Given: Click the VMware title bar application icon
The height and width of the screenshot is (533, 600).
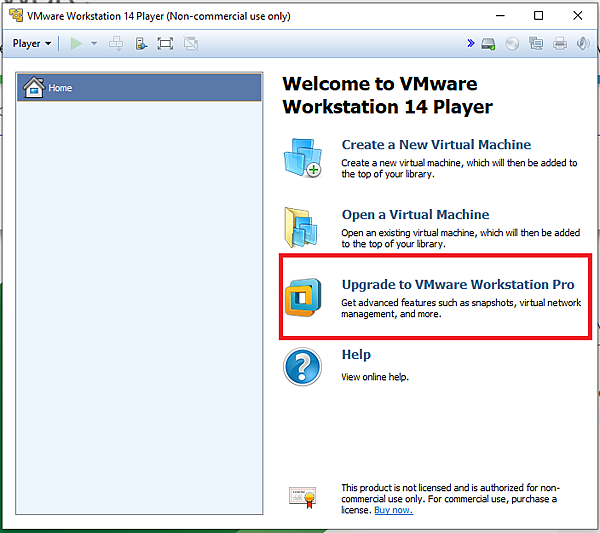Looking at the screenshot, I should pos(16,16).
